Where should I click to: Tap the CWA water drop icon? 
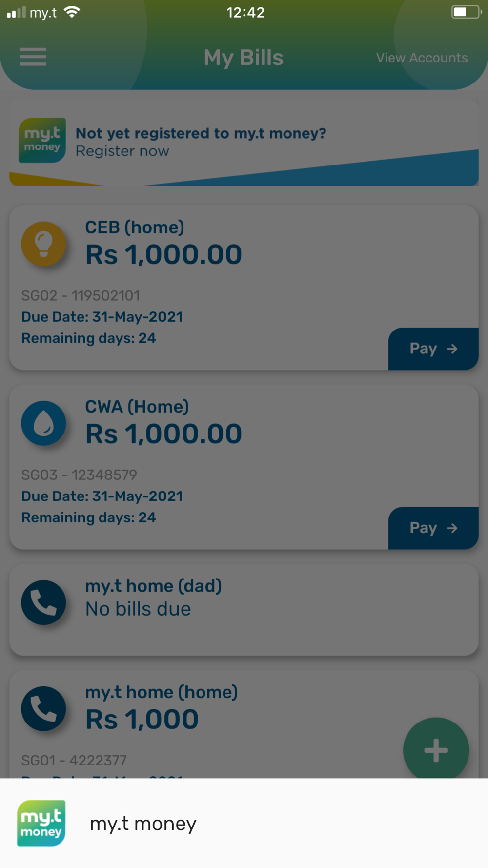tap(43, 423)
